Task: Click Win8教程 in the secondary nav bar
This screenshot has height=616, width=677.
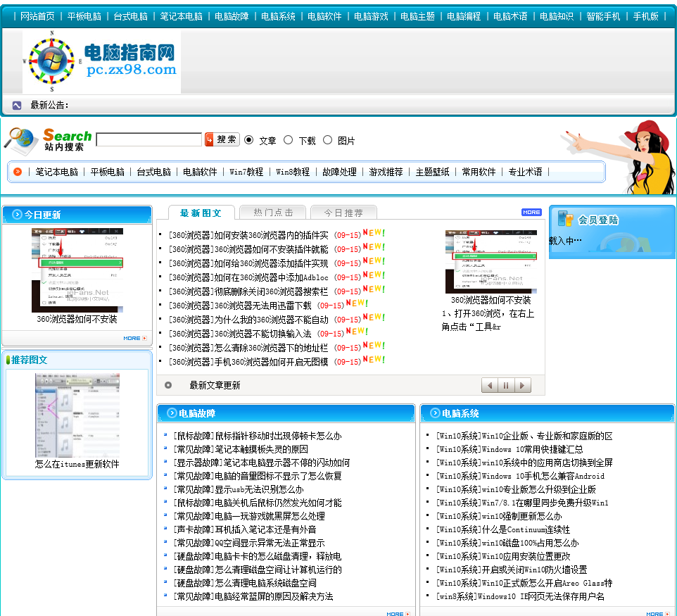Action: pos(293,172)
